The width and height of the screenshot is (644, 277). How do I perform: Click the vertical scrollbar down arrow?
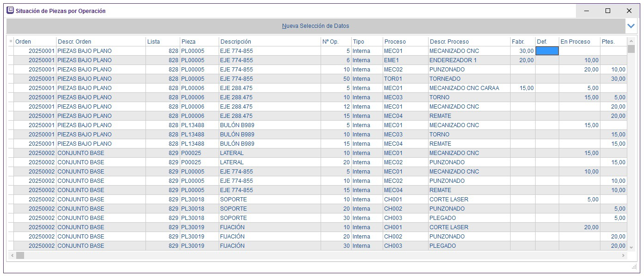[631, 247]
